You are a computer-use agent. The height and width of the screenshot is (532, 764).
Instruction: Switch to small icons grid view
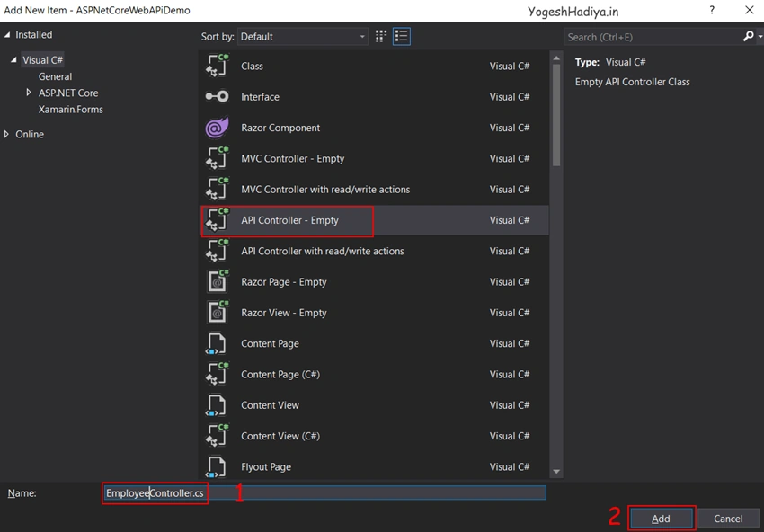pos(381,37)
